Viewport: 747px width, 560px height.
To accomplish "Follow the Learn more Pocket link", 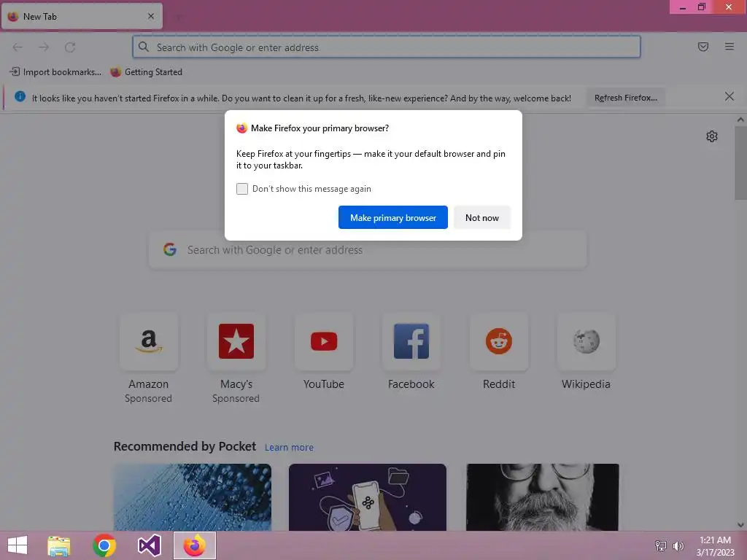I will pos(289,448).
